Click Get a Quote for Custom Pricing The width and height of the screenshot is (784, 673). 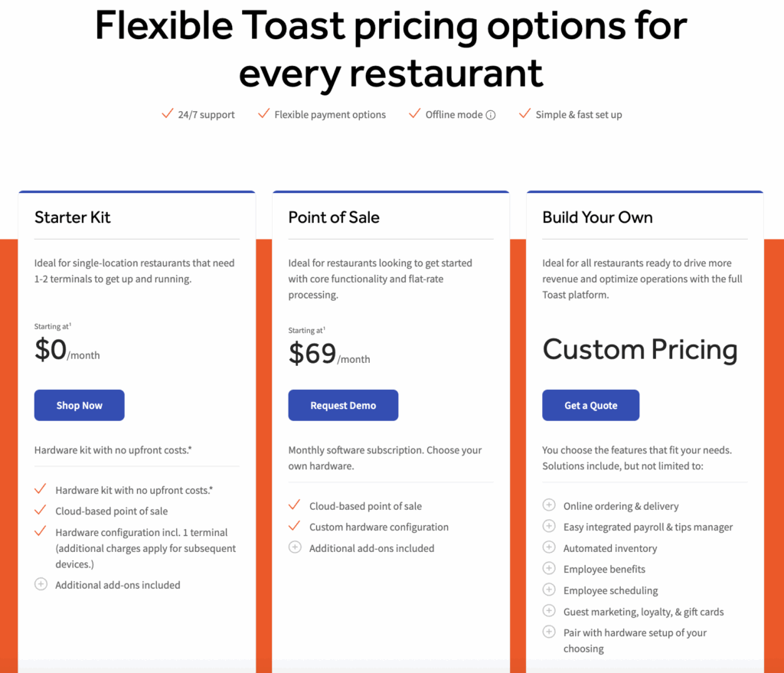tap(590, 405)
